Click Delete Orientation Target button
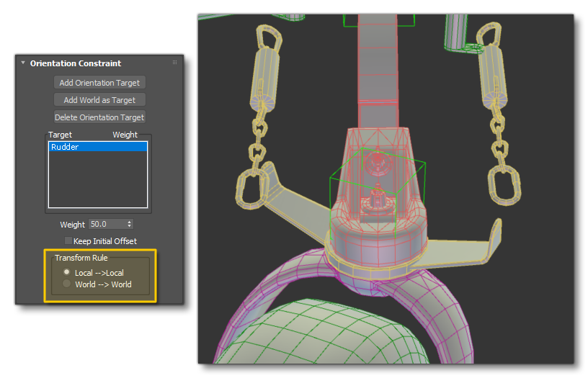Screen dimensions: 588x378 tap(99, 117)
